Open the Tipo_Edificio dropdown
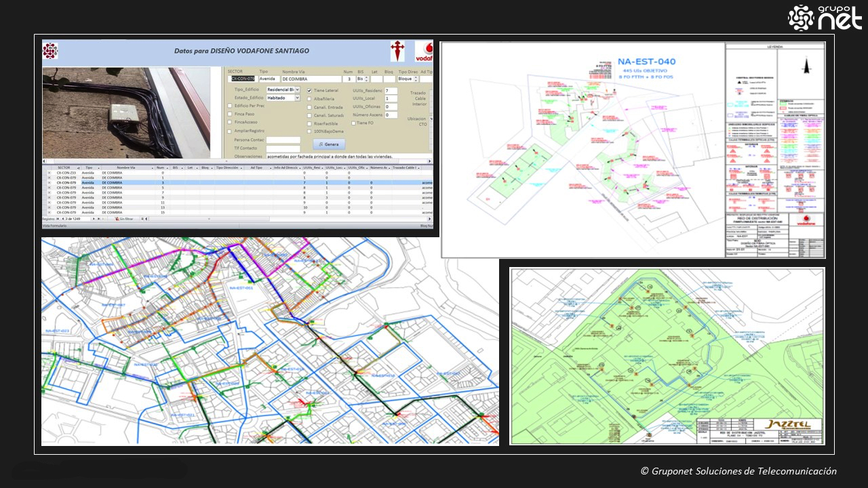The image size is (868, 488). click(x=297, y=89)
